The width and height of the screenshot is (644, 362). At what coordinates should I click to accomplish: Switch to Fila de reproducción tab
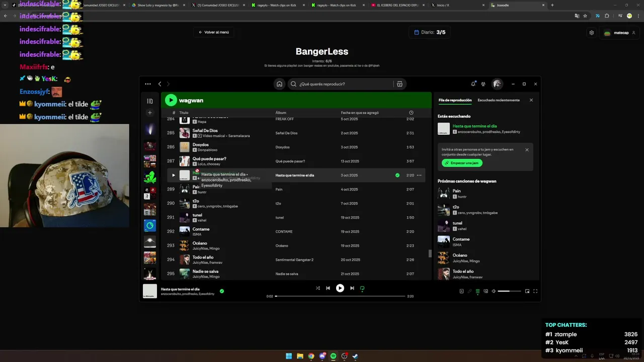pyautogui.click(x=455, y=100)
